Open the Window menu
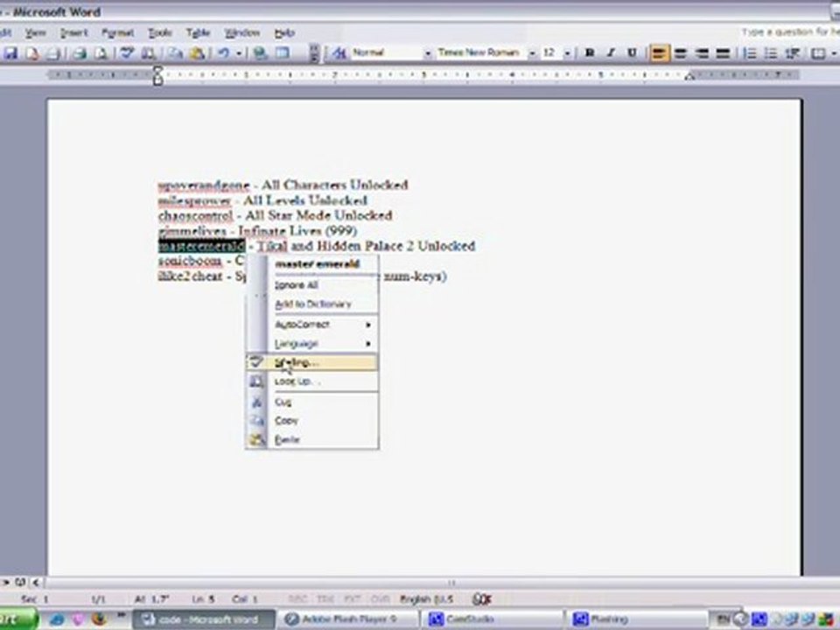840x630 pixels. pyautogui.click(x=241, y=33)
